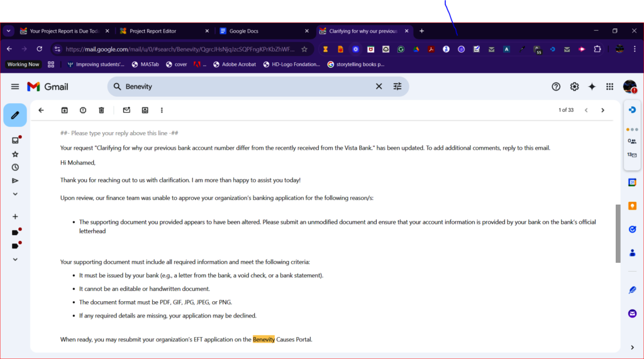Open browser extensions puzzle icon
The height and width of the screenshot is (359, 644).
[597, 49]
